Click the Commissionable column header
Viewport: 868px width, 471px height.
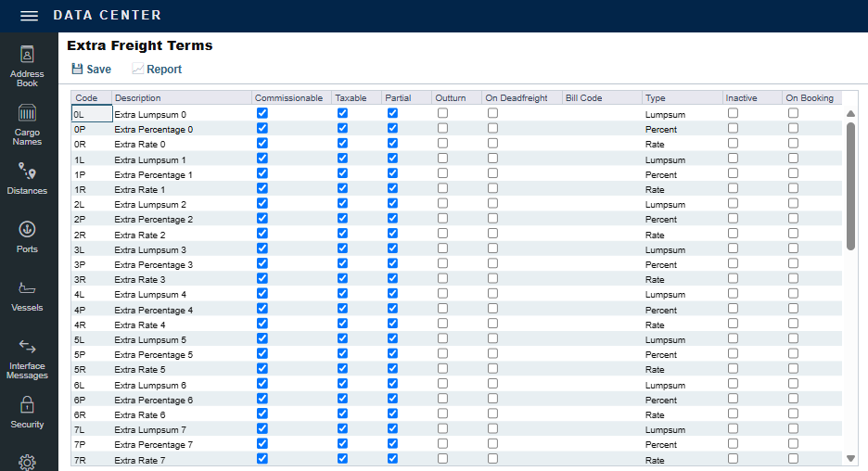click(x=291, y=98)
